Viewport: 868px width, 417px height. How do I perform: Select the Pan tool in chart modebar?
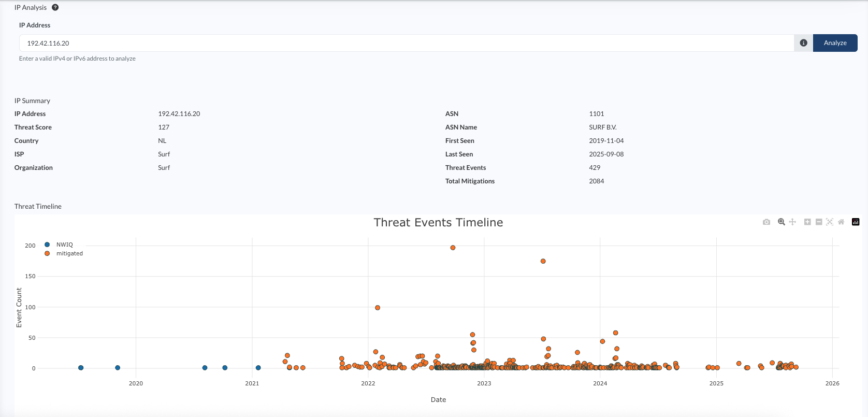(792, 222)
